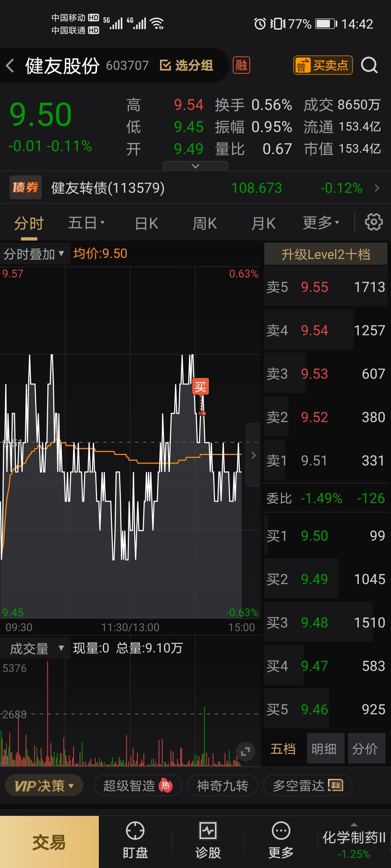Tap the 债券 bond tag icon

[25, 187]
